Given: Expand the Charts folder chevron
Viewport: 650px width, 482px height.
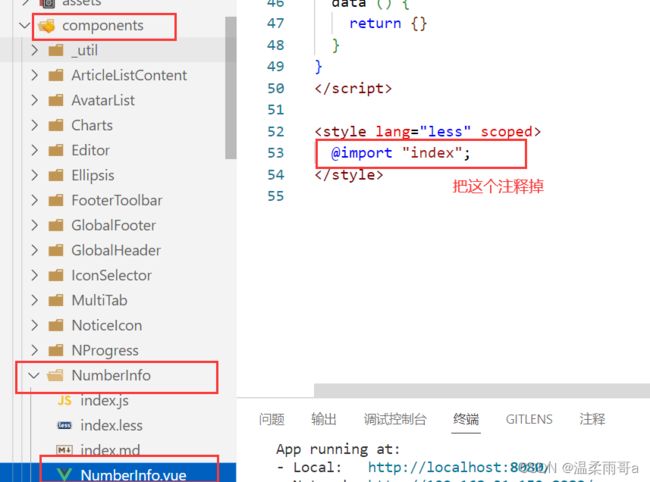Looking at the screenshot, I should click(x=35, y=125).
